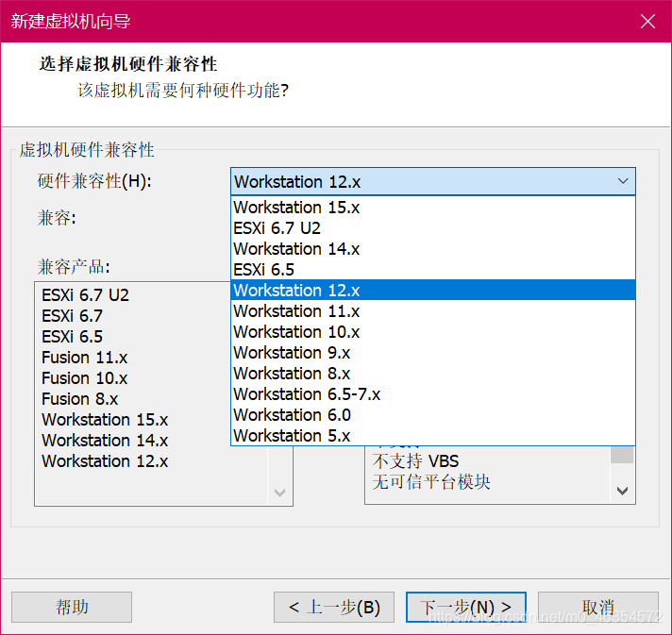Choose Workstation 8.x dropdown option
Image resolution: width=672 pixels, height=635 pixels.
click(x=433, y=374)
